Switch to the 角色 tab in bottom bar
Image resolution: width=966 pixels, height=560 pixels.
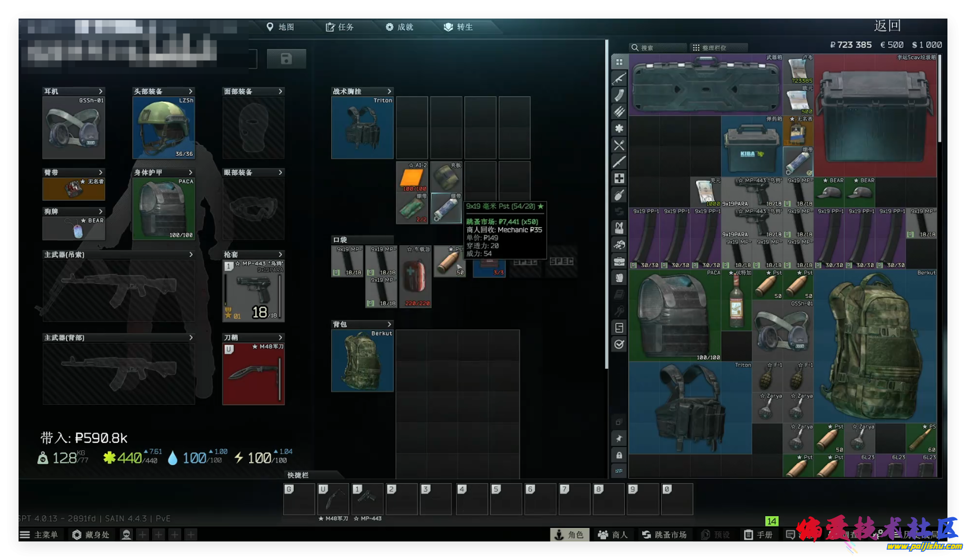click(570, 535)
